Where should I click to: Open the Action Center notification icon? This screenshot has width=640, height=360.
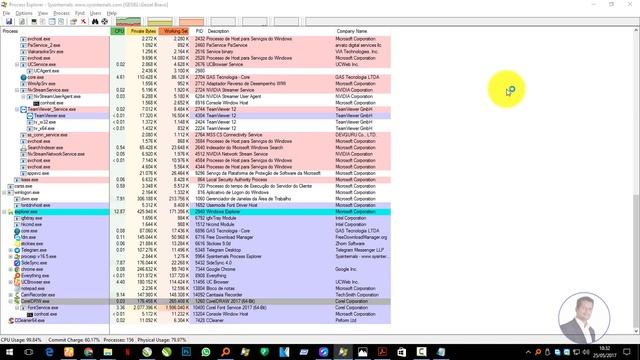pos(627,352)
